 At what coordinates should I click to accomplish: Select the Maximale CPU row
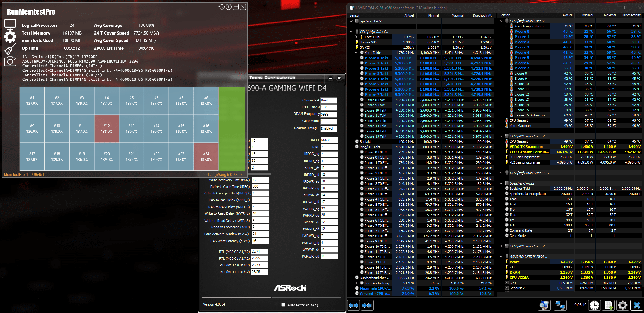[420, 288]
